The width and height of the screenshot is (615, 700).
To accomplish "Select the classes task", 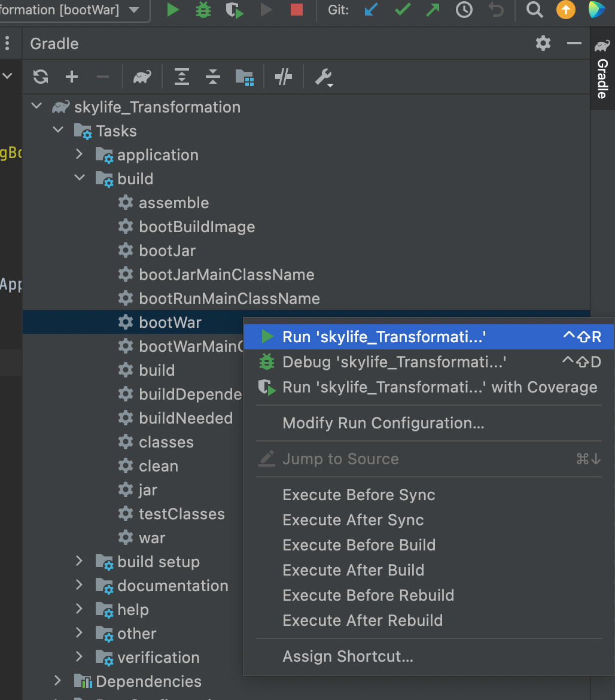I will pos(166,442).
